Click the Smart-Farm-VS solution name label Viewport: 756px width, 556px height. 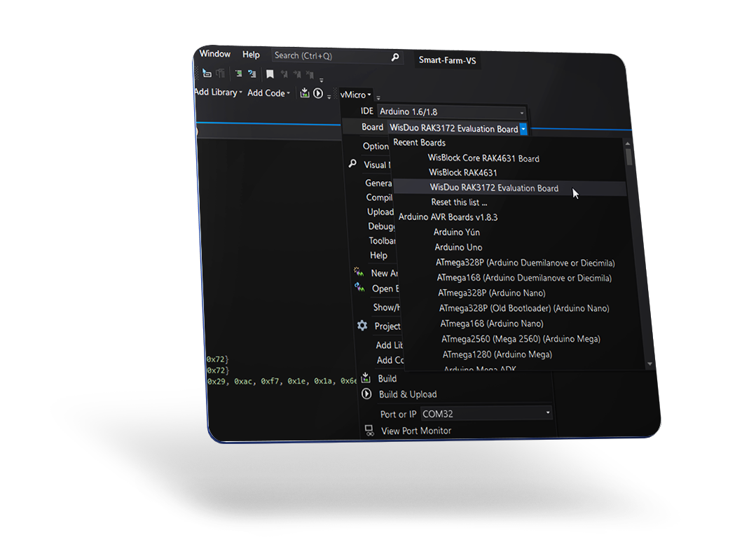coord(448,60)
